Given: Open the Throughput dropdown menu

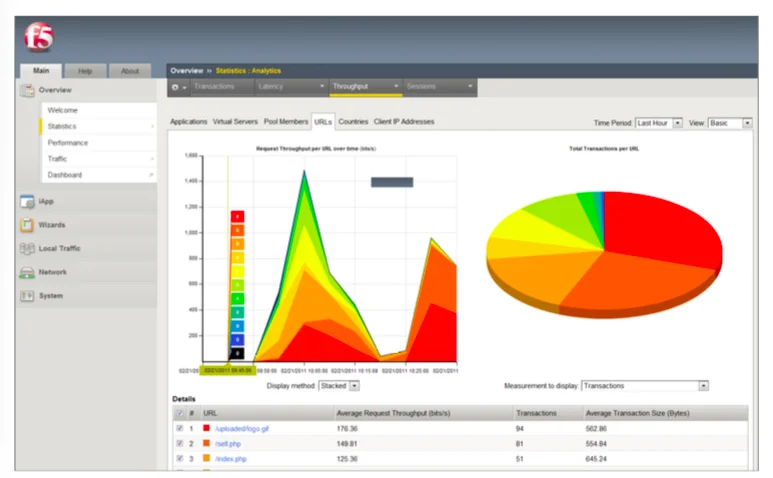Looking at the screenshot, I should (366, 87).
